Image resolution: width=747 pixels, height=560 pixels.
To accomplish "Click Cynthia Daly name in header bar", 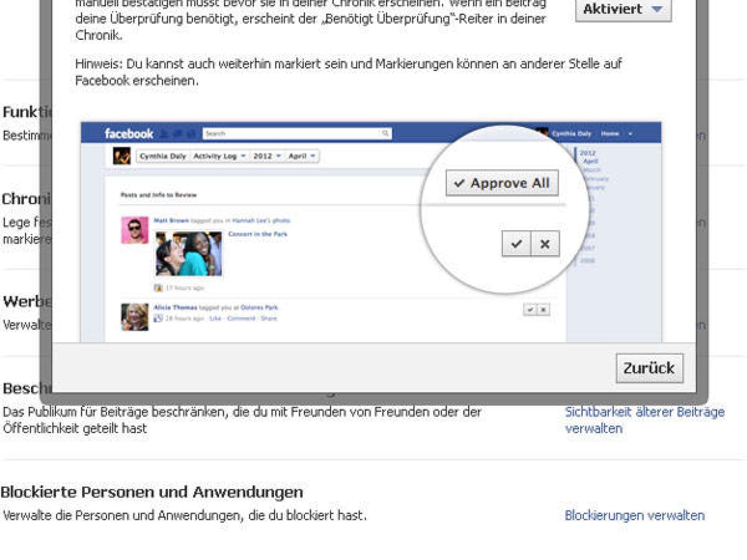I will point(571,134).
